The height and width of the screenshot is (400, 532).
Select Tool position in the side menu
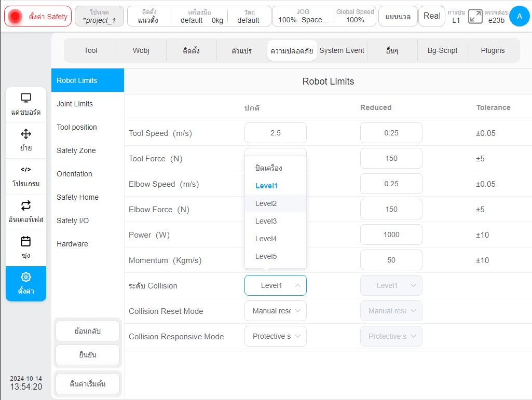coord(88,127)
